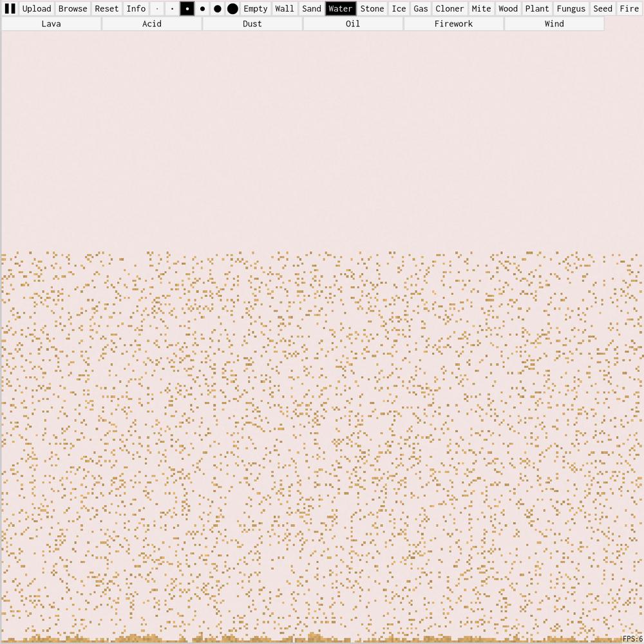This screenshot has width=644, height=644.
Task: Pick the Dust element
Action: coord(252,24)
